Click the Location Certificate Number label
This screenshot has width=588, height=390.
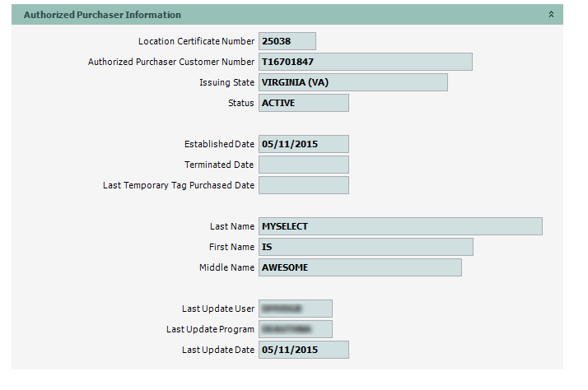point(196,41)
